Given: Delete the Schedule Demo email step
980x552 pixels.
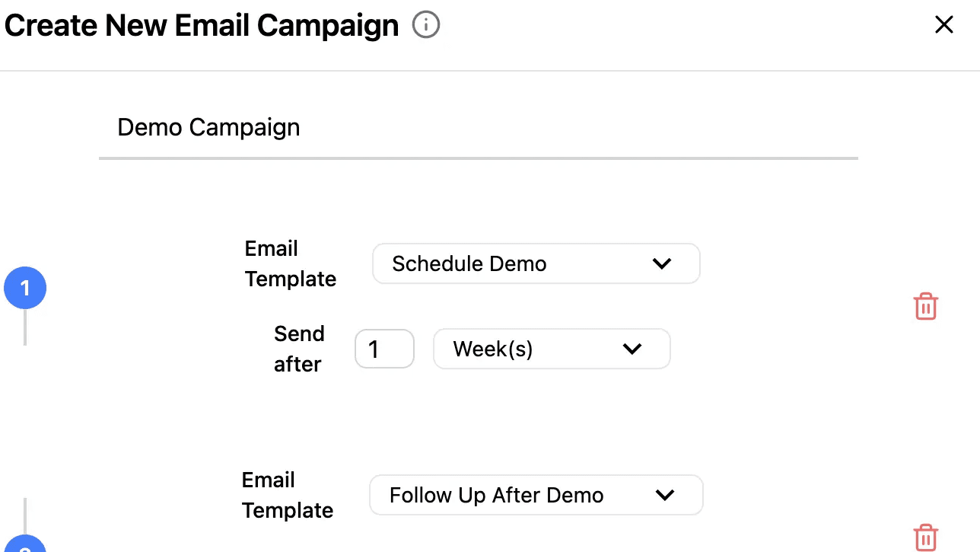Looking at the screenshot, I should tap(925, 307).
